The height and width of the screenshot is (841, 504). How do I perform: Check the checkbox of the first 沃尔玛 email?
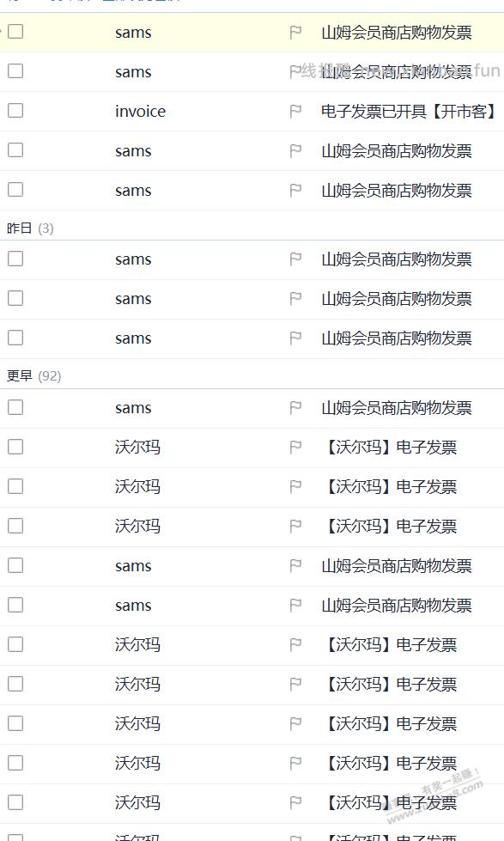click(x=15, y=447)
